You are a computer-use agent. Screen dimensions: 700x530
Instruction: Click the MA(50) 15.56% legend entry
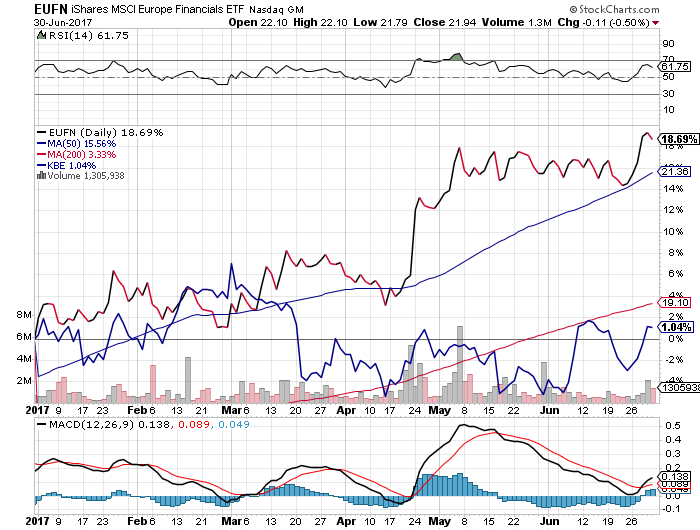[x=77, y=144]
